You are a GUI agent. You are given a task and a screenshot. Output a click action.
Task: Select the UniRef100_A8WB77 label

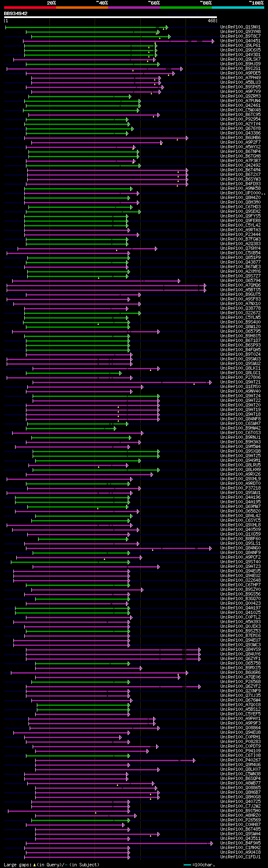(x=240, y=783)
